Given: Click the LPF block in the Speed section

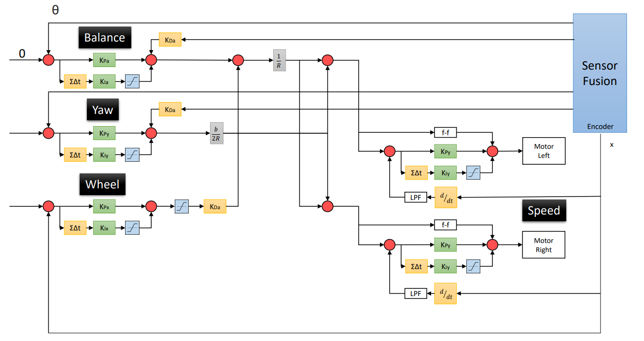Looking at the screenshot, I should coord(416,293).
